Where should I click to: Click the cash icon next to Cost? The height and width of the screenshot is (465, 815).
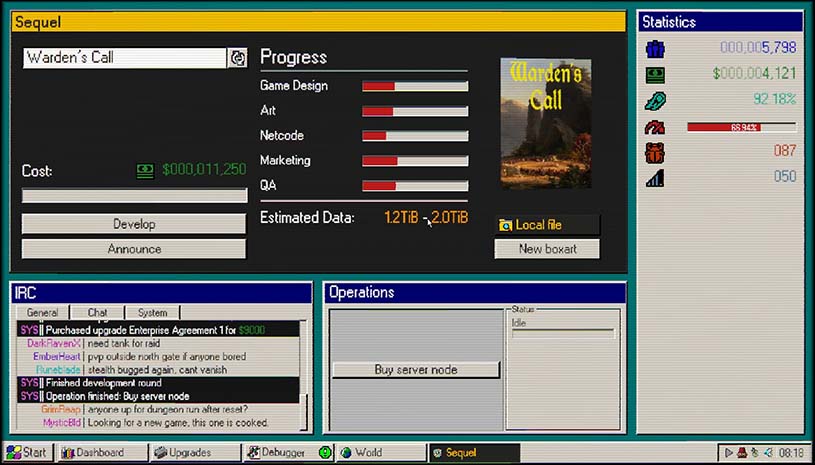(145, 170)
